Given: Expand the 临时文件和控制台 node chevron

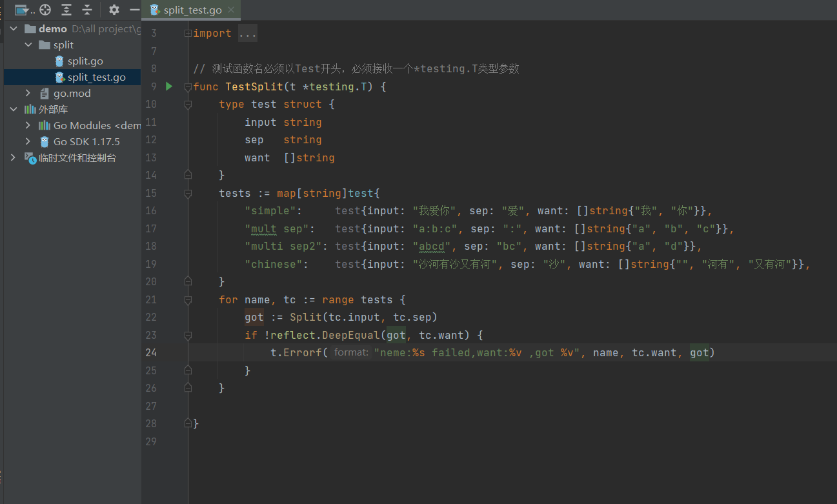Looking at the screenshot, I should coord(14,157).
